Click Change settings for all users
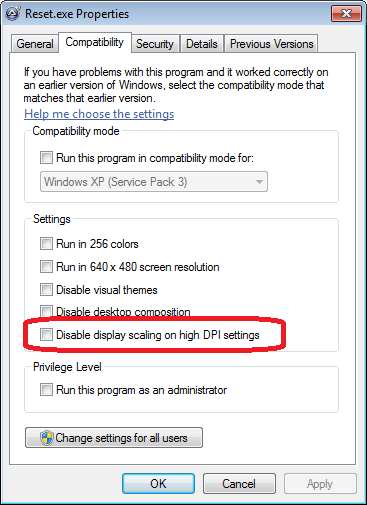This screenshot has height=505, width=367. coord(114,438)
